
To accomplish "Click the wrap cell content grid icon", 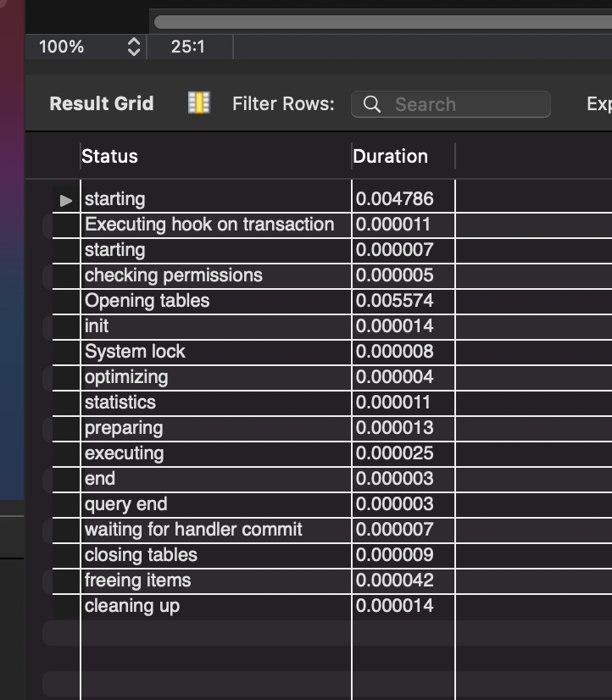I will [198, 103].
